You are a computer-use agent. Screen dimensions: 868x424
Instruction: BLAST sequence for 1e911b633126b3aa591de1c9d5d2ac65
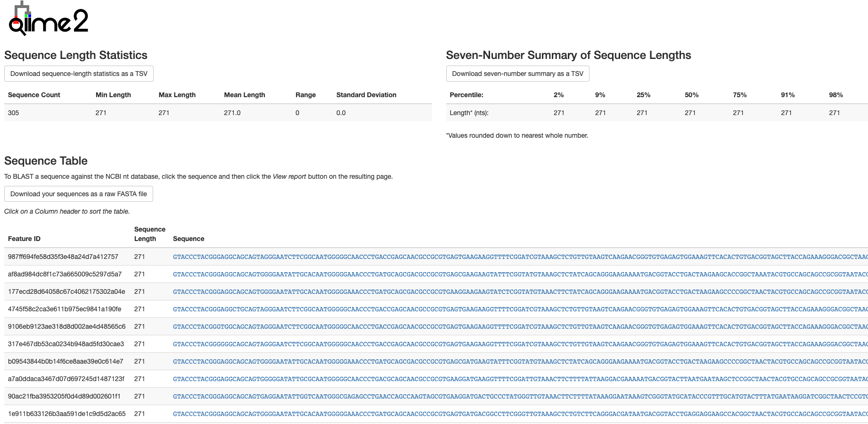(x=520, y=414)
